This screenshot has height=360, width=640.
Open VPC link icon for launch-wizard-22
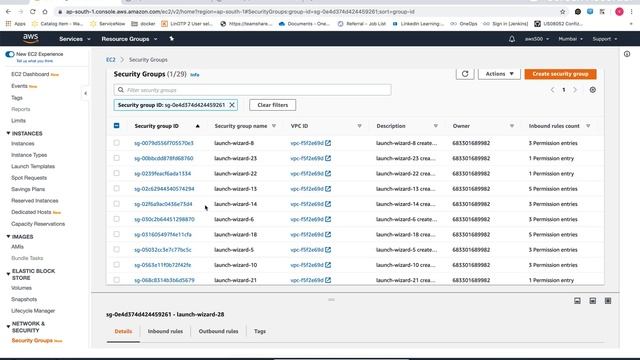pyautogui.click(x=328, y=173)
